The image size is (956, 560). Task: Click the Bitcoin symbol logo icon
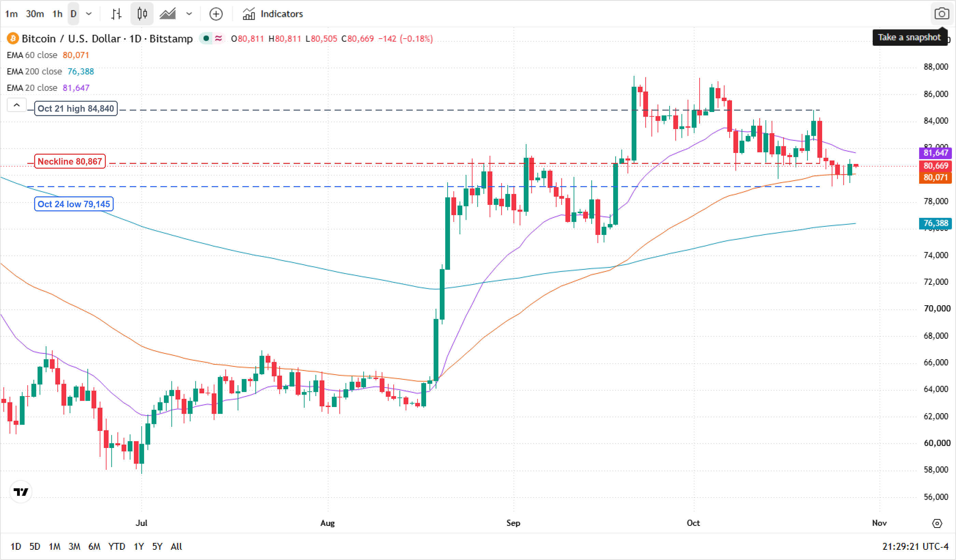tap(13, 38)
